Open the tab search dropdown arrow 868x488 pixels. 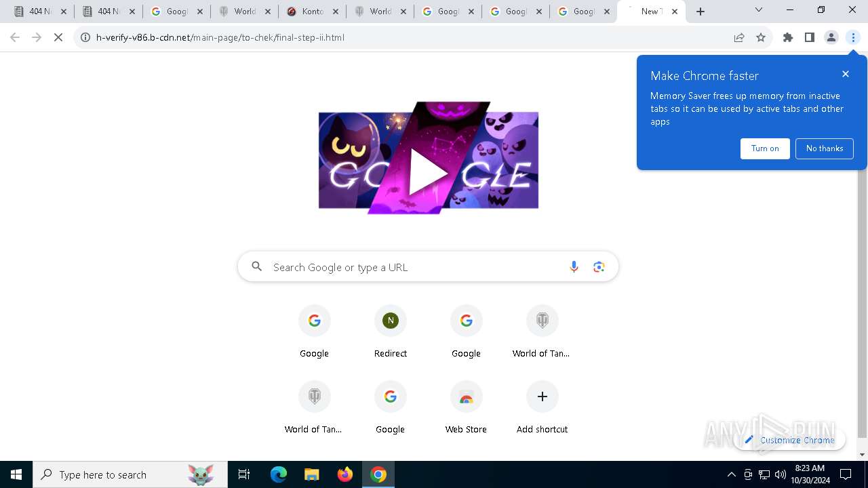pos(759,10)
